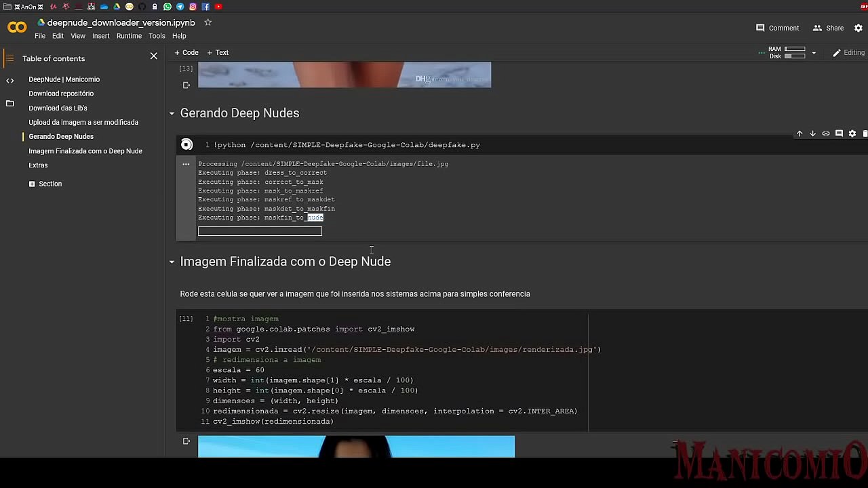This screenshot has height=488, width=868.
Task: Move the cell up with the arrow icon
Action: click(800, 134)
